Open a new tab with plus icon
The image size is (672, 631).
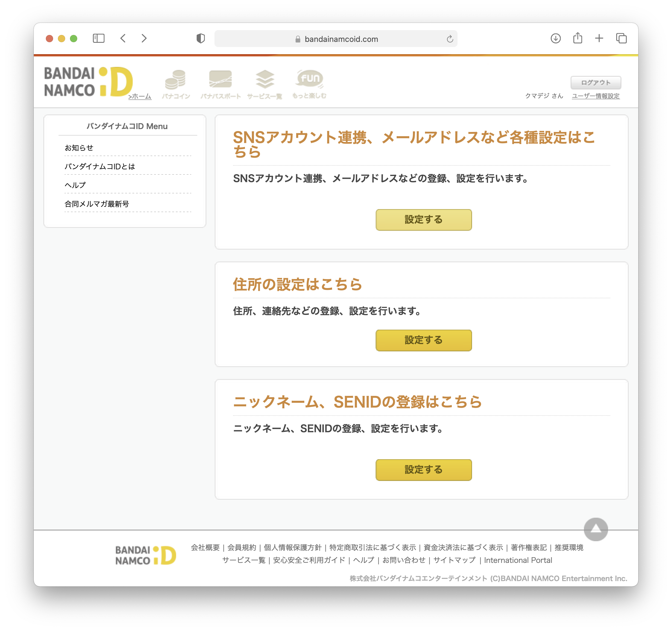tap(599, 39)
